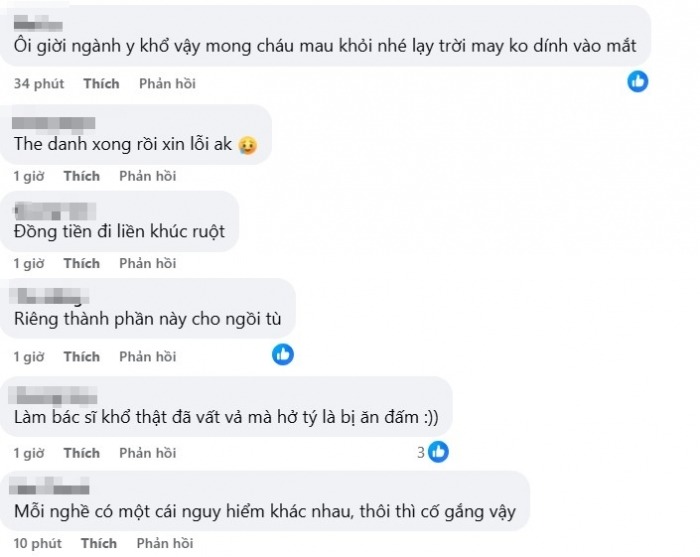The image size is (700, 557).
Task: Reply to the 'Ôi giời ngành y' comment
Action: pos(167,84)
